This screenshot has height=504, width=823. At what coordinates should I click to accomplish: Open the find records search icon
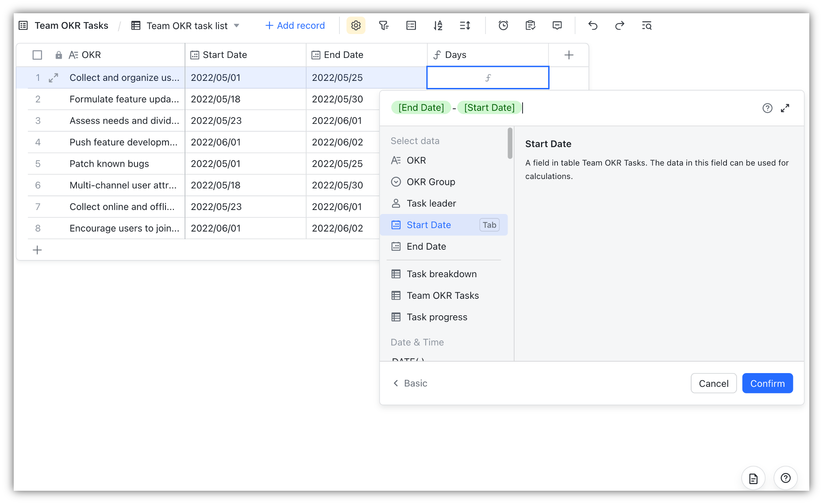tap(646, 26)
